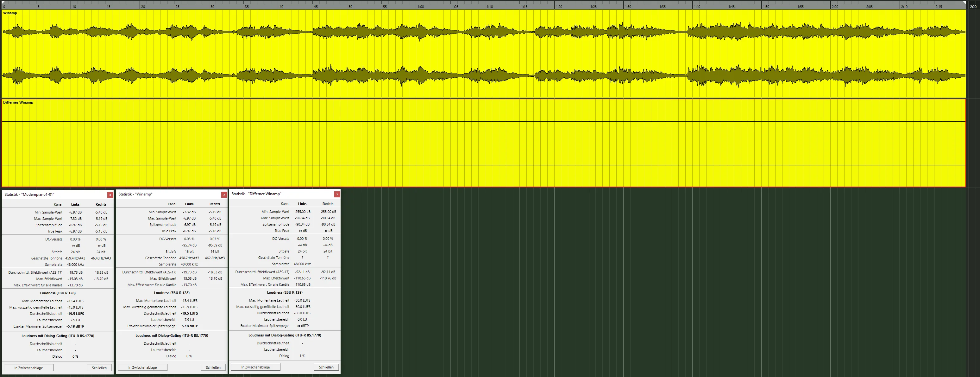The image size is (980, 377).
Task: Click the Links -255.00 dB Min. Sample-Wert value
Action: coord(302,212)
